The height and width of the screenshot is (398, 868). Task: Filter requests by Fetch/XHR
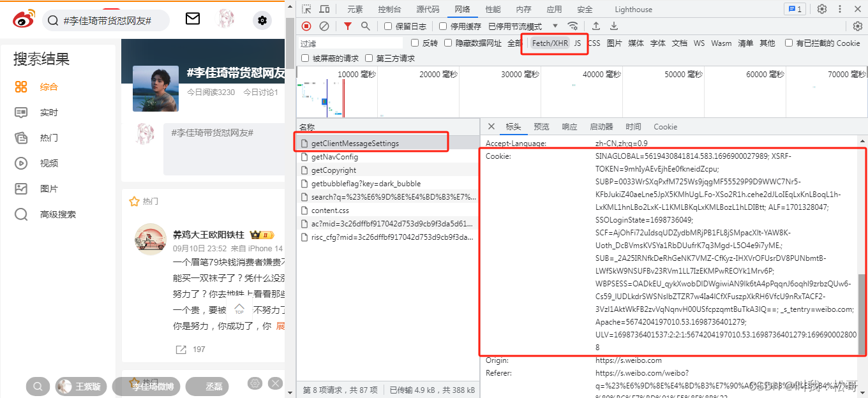[550, 43]
